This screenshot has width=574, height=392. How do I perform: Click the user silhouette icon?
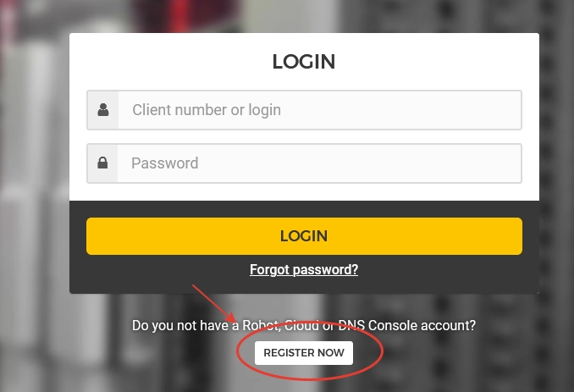(x=103, y=110)
